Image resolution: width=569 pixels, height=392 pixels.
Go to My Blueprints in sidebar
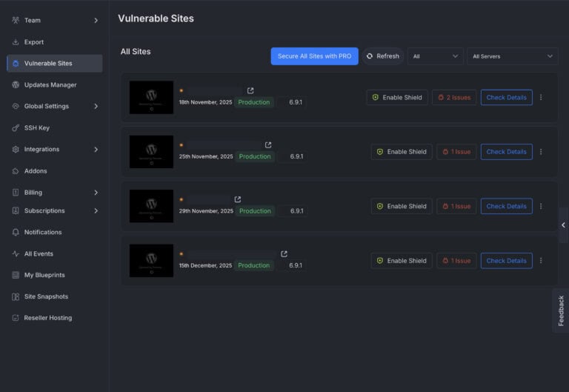pyautogui.click(x=44, y=275)
